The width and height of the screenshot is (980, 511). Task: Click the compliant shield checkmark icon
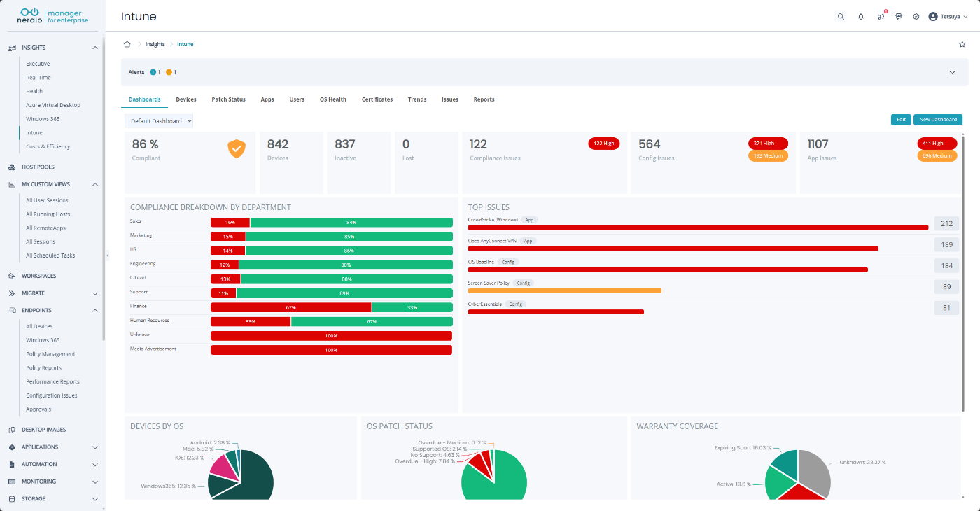click(237, 148)
